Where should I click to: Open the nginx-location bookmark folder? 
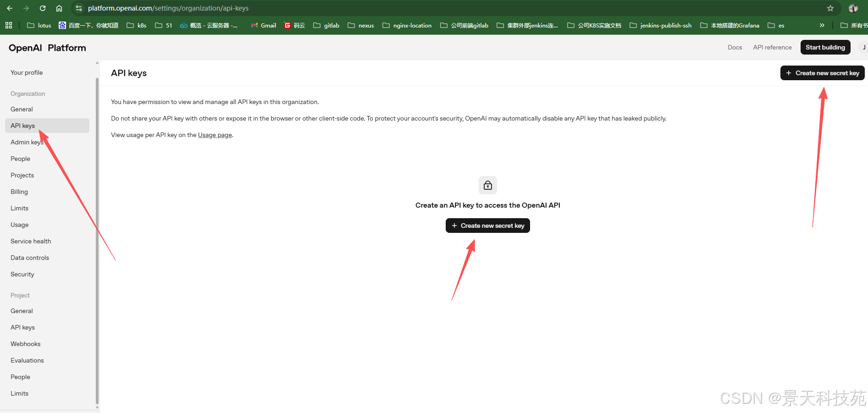click(x=407, y=25)
